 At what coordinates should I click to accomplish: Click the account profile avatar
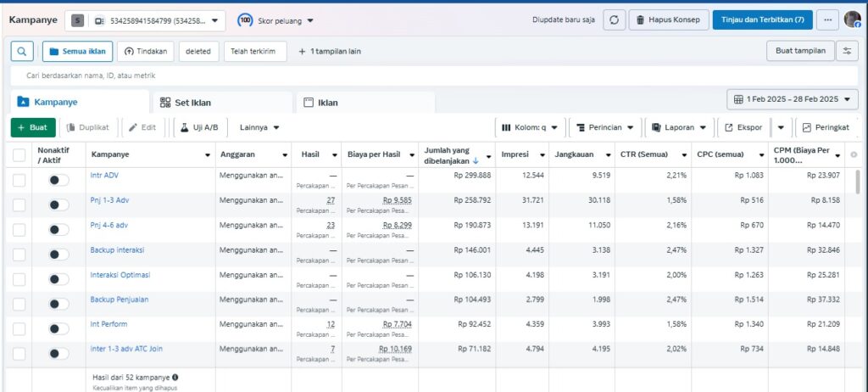(x=852, y=20)
